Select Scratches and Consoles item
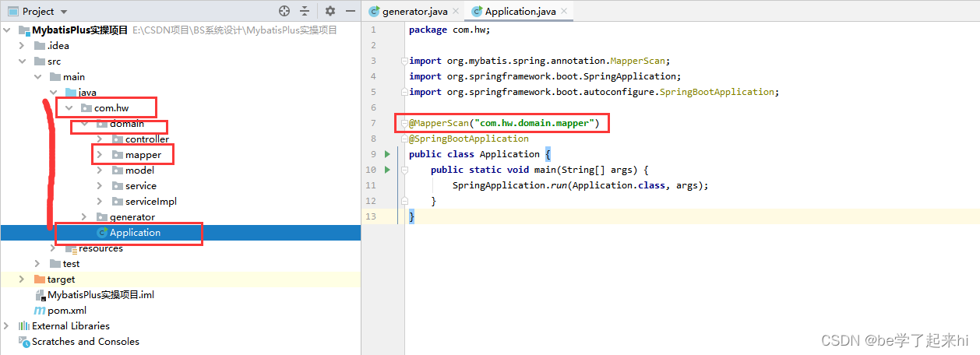980x355 pixels. click(86, 342)
